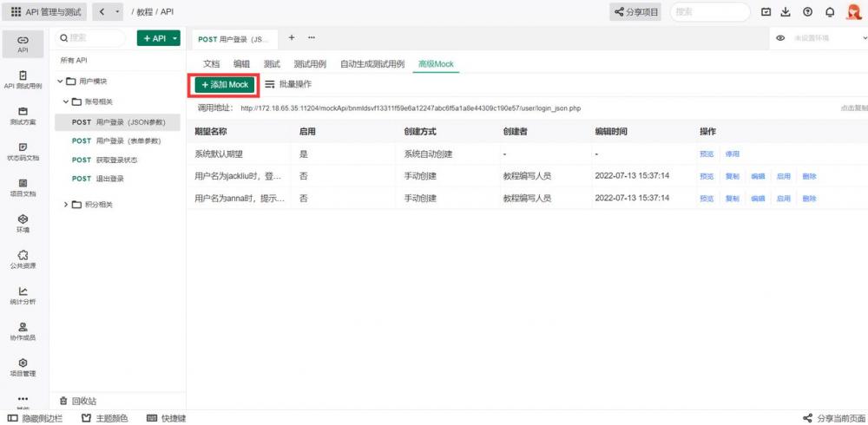Switch to the 自动生成测试用例 tab
Screen dimensions: 868x425
[372, 64]
